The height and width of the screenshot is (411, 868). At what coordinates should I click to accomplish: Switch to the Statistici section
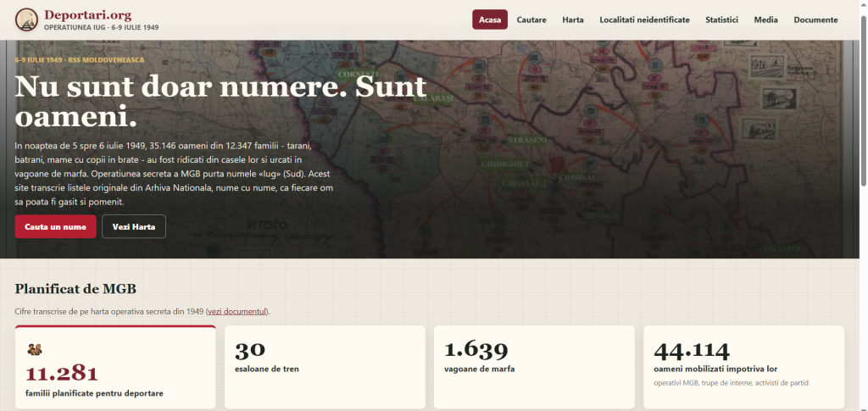(721, 19)
